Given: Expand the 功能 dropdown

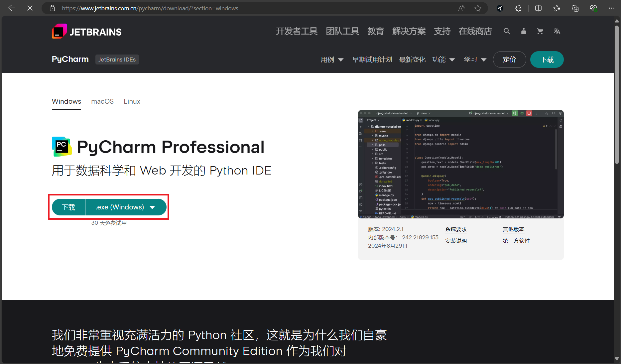Looking at the screenshot, I should coord(443,60).
